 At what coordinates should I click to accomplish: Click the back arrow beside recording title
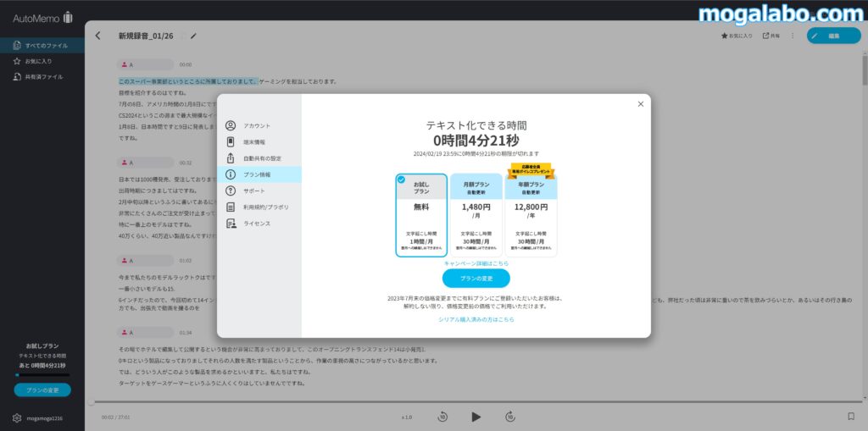pyautogui.click(x=98, y=36)
